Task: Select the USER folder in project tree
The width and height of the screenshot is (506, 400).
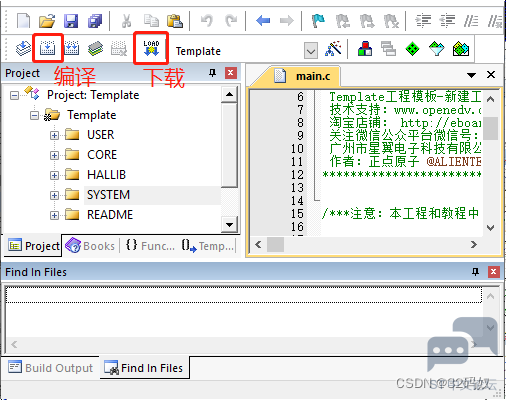Action: coord(101,135)
